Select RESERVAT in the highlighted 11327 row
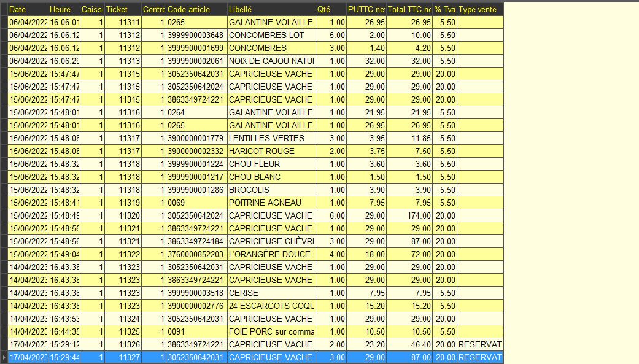 pos(480,357)
